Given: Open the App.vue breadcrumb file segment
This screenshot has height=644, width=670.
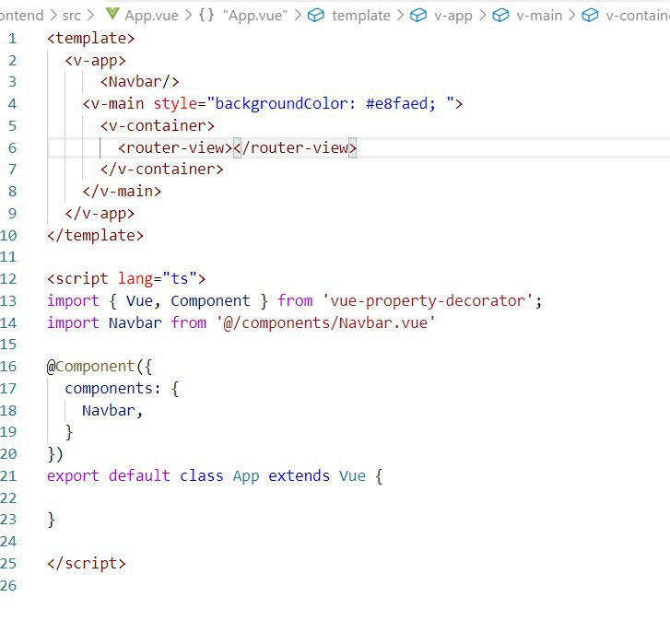Looking at the screenshot, I should pyautogui.click(x=152, y=16).
